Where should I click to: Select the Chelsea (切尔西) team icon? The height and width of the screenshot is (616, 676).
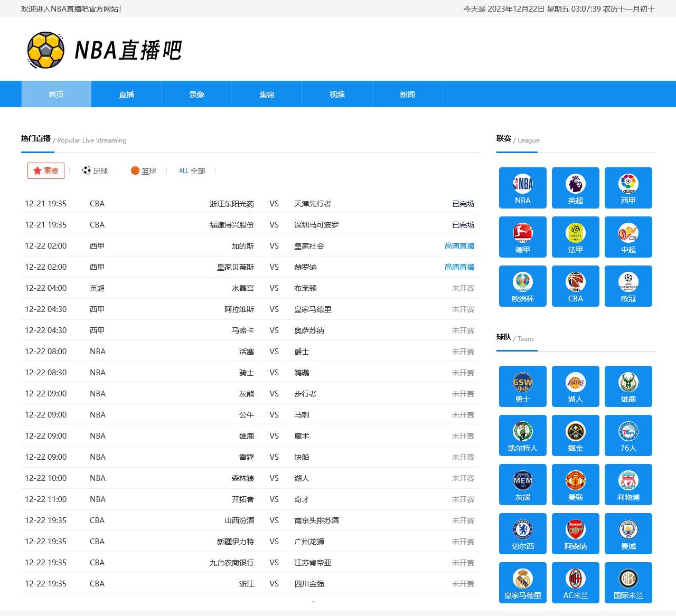click(x=522, y=534)
